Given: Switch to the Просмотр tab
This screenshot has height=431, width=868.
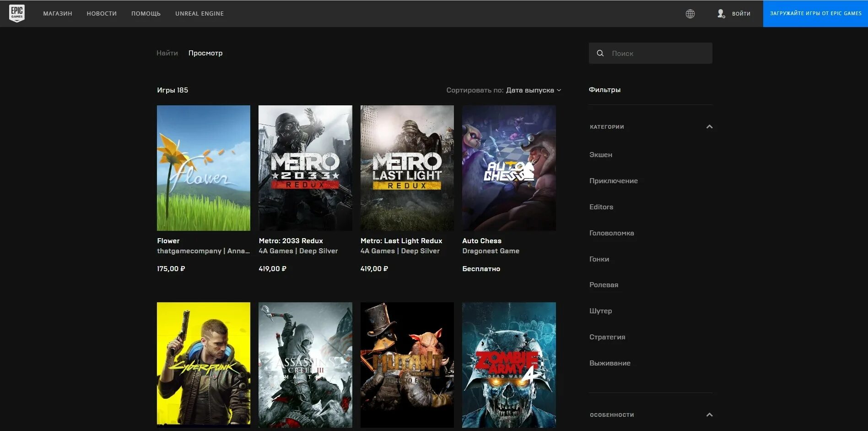Looking at the screenshot, I should (x=205, y=53).
